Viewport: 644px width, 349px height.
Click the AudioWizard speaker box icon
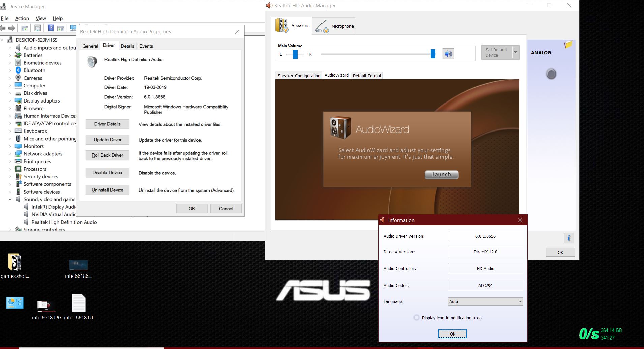pos(340,128)
